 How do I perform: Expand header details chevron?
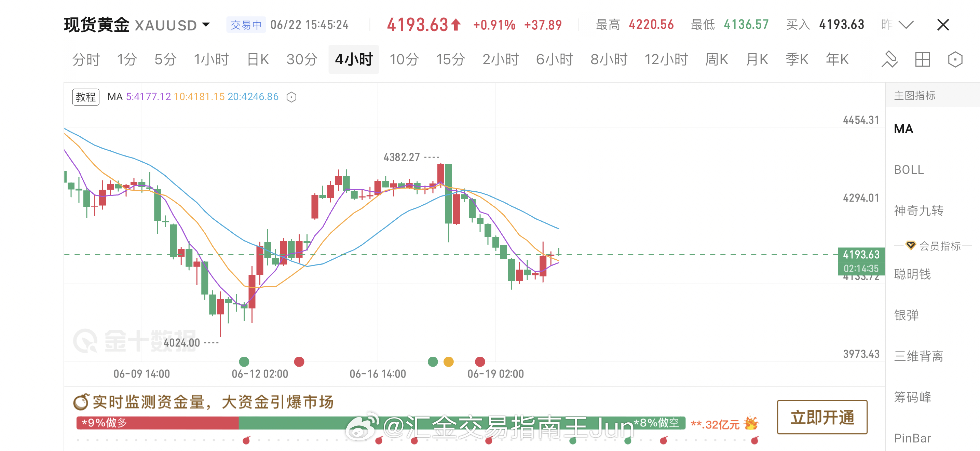coord(906,25)
